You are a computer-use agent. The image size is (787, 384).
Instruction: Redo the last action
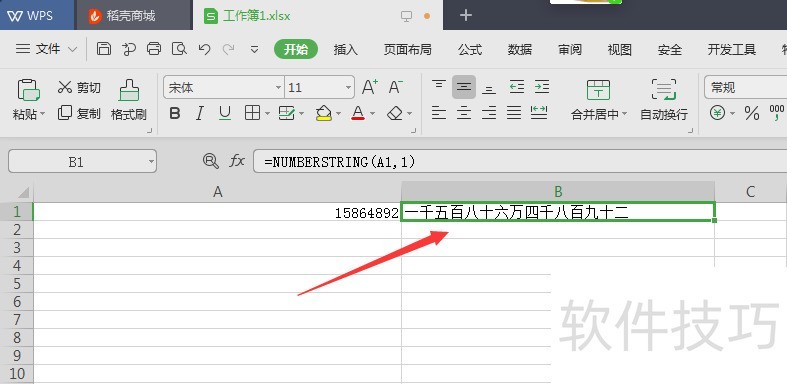(x=228, y=49)
